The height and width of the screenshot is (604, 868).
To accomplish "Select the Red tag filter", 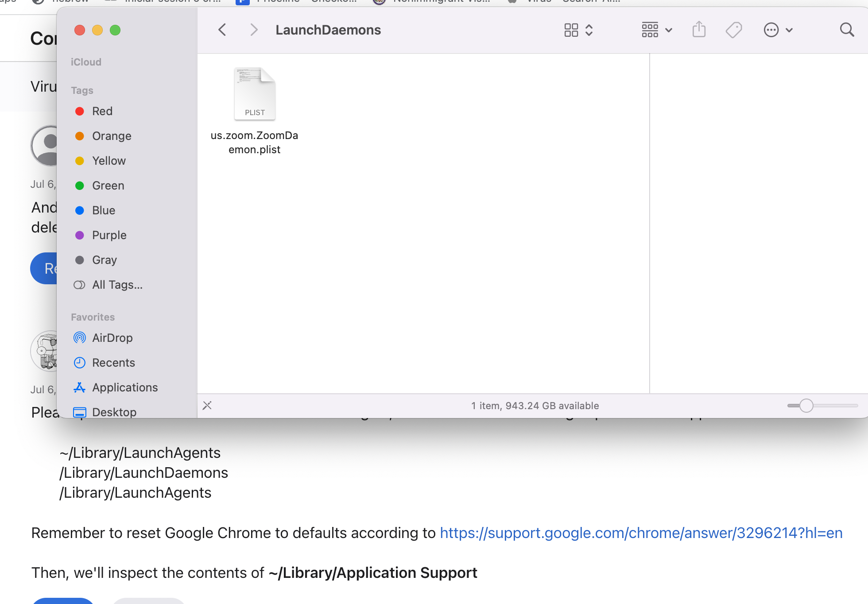I will (x=102, y=111).
